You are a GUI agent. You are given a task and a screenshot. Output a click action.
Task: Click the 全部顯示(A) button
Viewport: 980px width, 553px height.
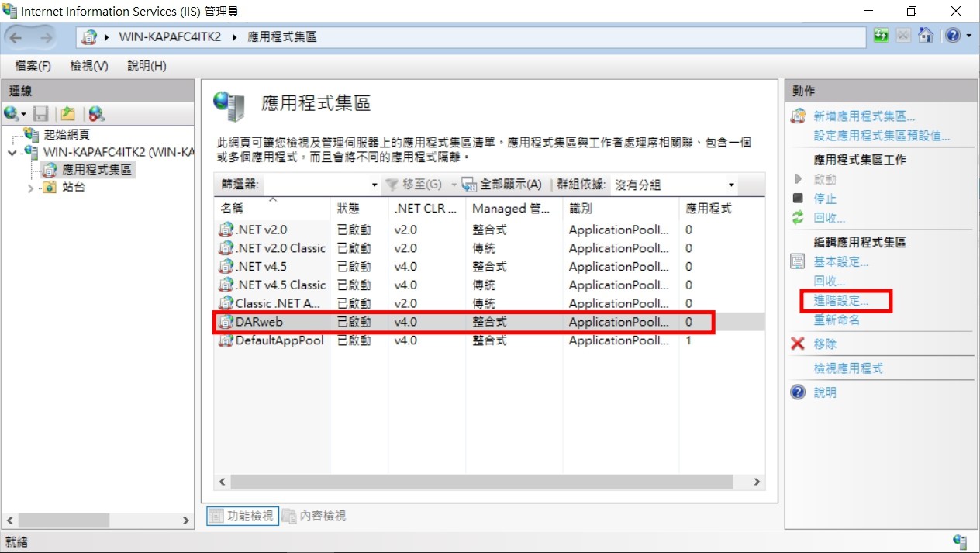[x=502, y=185]
